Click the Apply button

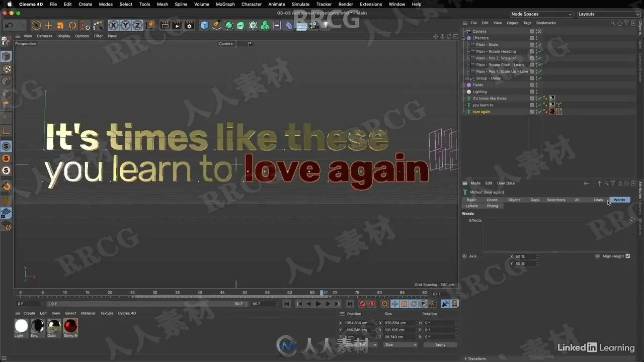440,345
